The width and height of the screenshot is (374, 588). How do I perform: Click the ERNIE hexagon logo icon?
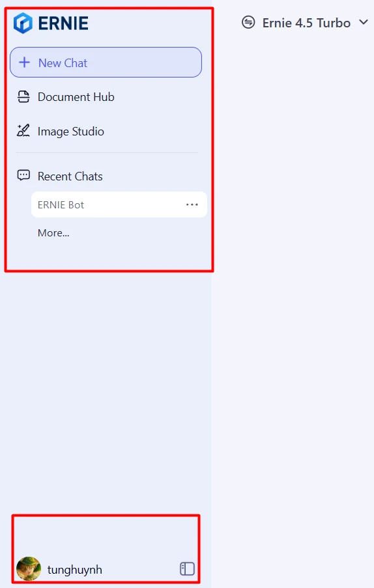(23, 23)
